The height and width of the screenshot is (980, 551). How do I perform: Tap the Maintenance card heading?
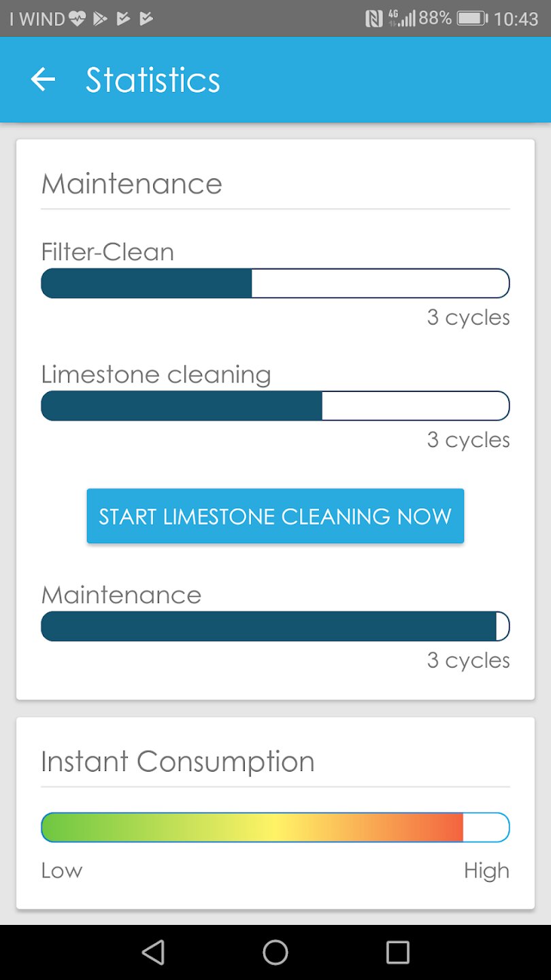[132, 184]
